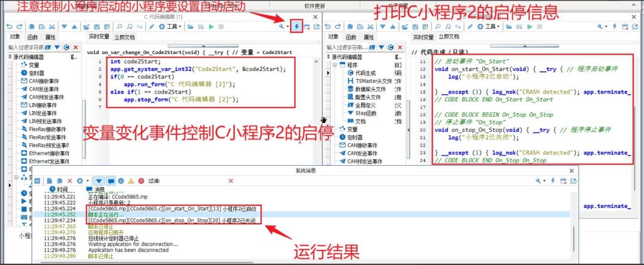Viewport: 644px width, 265px height.
Task: Click the red X clear-filter icon in left object panel
Action: pyautogui.click(x=76, y=47)
